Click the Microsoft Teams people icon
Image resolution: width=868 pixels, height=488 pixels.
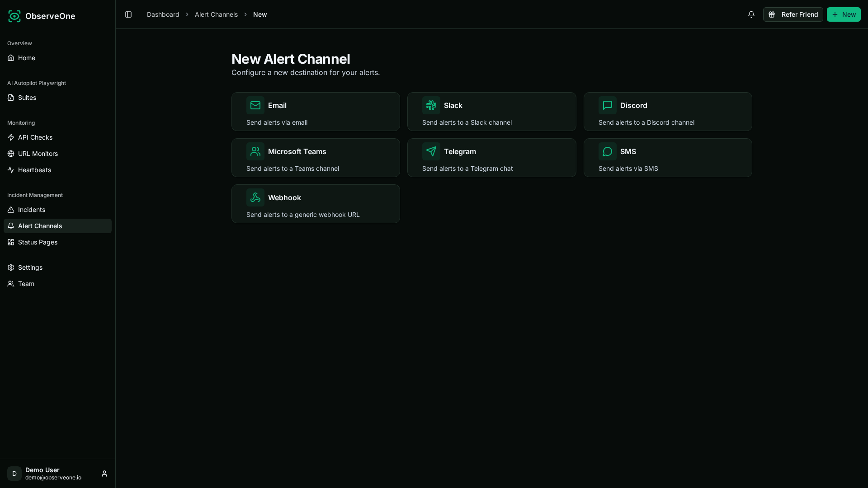click(255, 151)
